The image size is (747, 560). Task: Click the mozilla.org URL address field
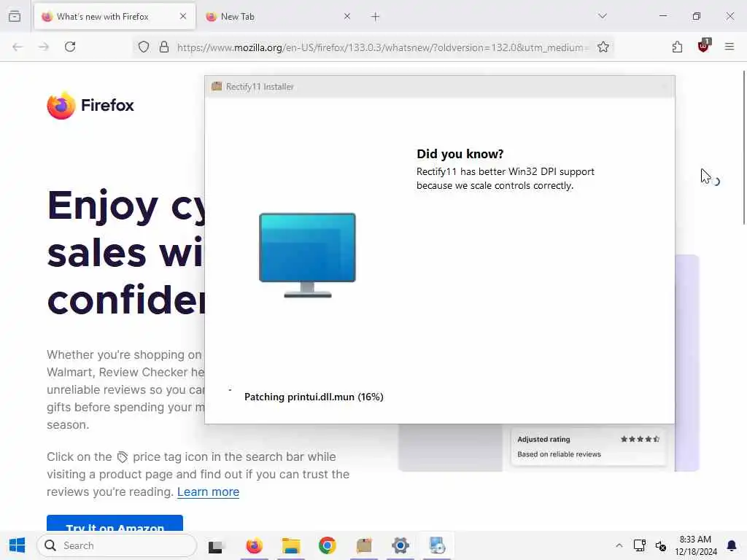coord(382,47)
